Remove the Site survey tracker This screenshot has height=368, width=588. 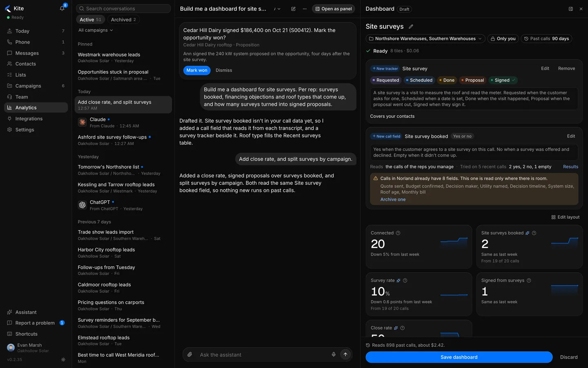[x=566, y=68]
